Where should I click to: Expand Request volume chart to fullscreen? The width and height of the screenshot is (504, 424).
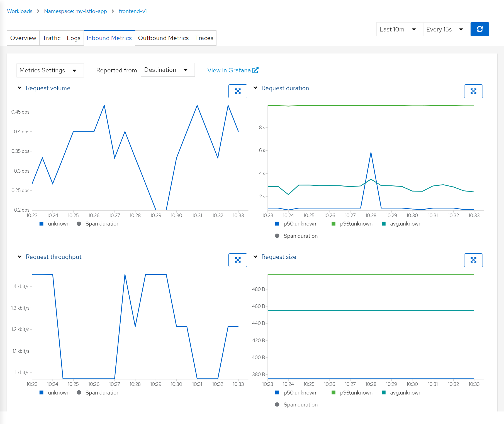click(238, 91)
